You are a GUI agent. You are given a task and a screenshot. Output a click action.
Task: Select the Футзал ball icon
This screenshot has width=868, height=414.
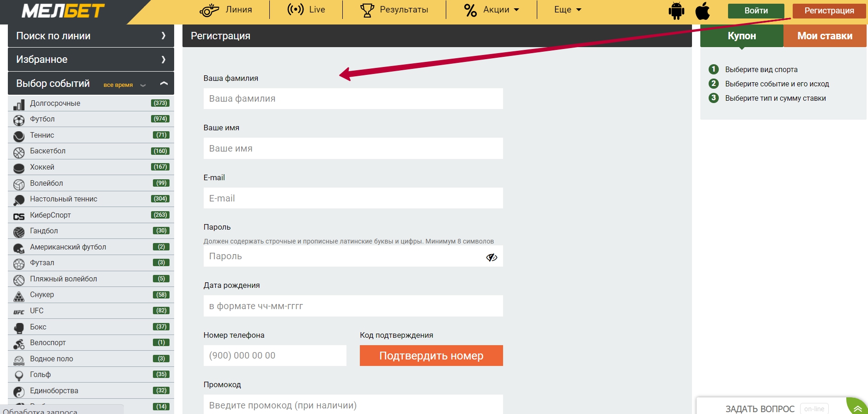coord(19,264)
